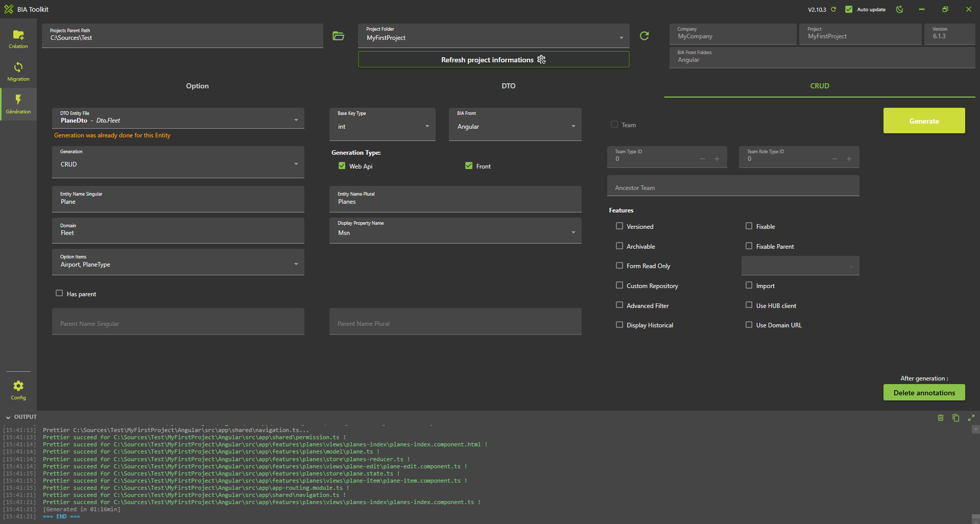Viewport: 980px width, 524px height.
Task: Click Refresh project informations button
Action: (x=494, y=59)
